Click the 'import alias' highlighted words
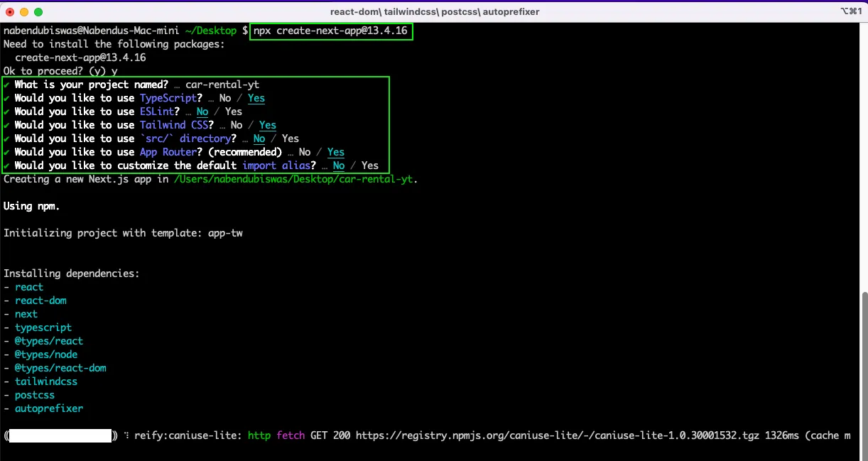 click(276, 166)
